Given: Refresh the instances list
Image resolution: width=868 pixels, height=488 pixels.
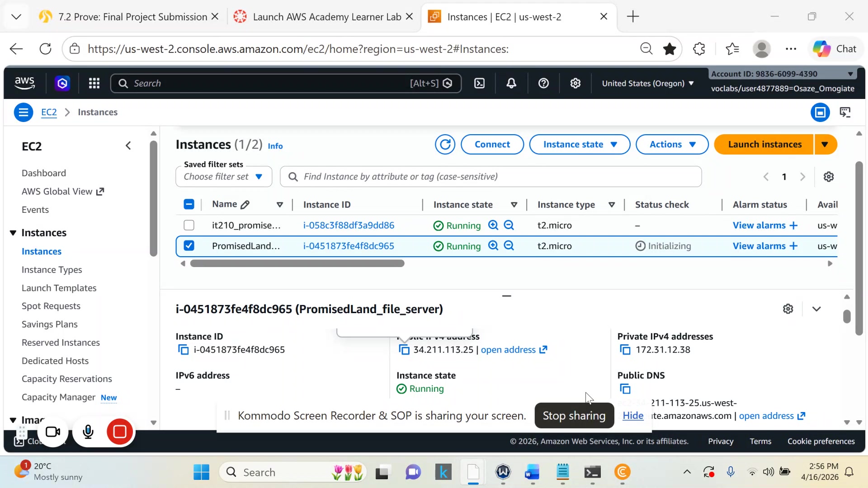Looking at the screenshot, I should pyautogui.click(x=445, y=145).
